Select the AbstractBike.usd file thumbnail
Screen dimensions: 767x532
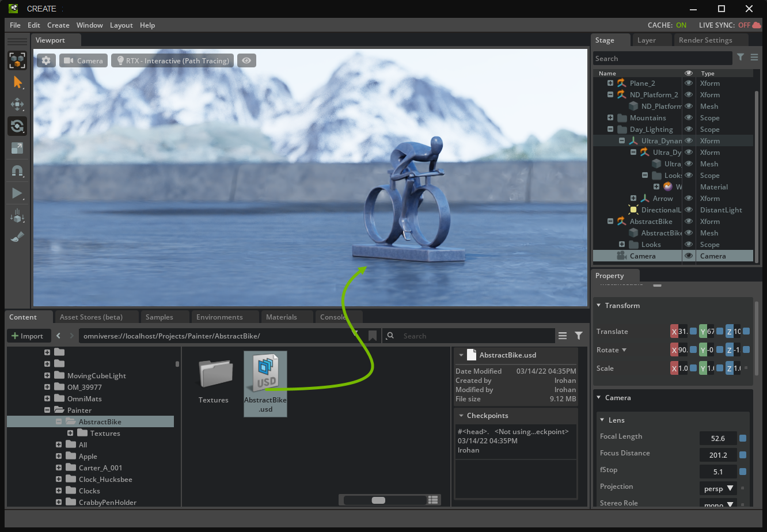pos(265,383)
